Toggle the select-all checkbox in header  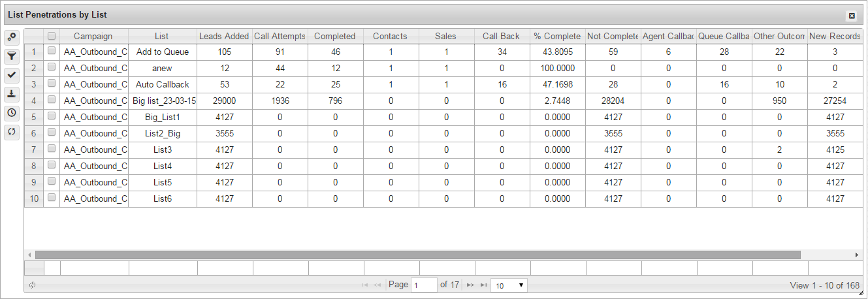(52, 37)
